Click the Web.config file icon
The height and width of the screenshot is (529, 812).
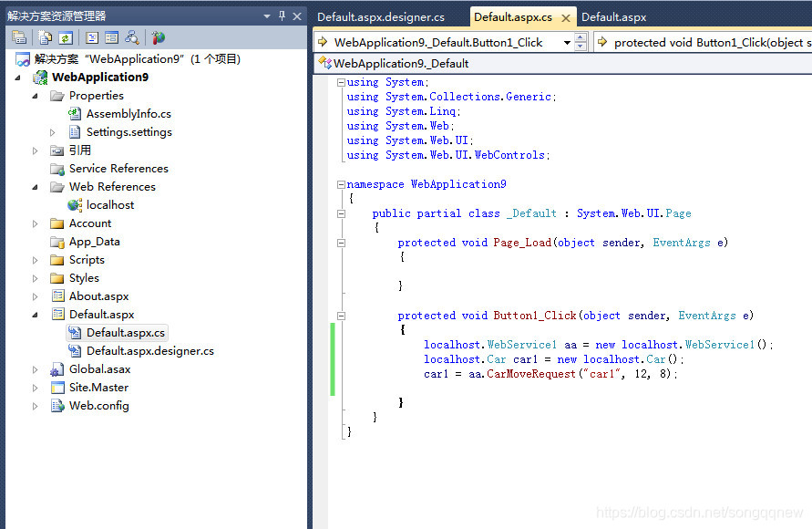(x=57, y=405)
